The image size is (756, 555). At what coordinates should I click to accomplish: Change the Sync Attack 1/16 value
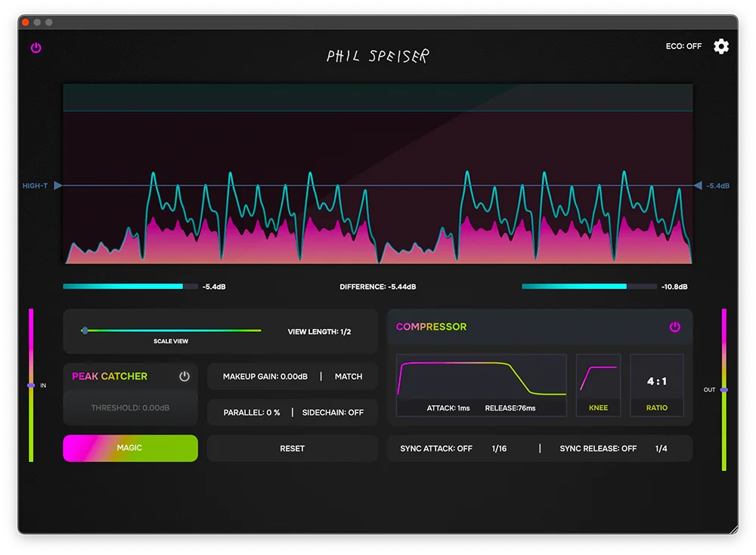coord(499,448)
